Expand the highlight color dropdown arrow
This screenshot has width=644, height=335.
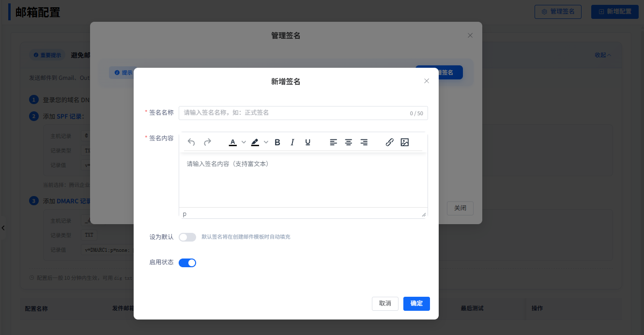pyautogui.click(x=266, y=142)
